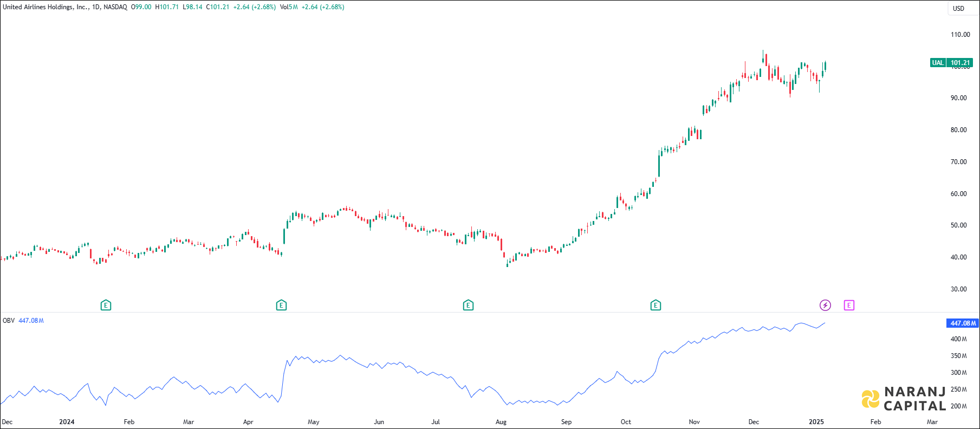Image resolution: width=980 pixels, height=429 pixels.
Task: Click the Sep label on time axis
Action: point(566,422)
